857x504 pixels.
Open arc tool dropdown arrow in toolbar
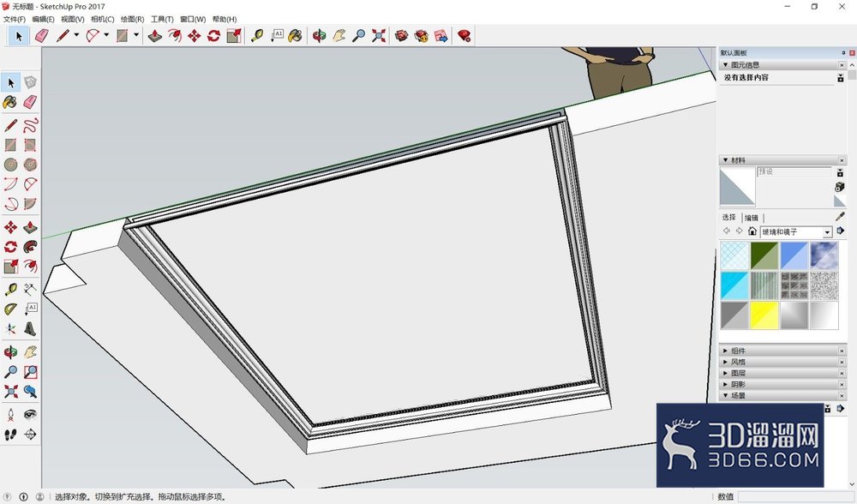point(106,35)
